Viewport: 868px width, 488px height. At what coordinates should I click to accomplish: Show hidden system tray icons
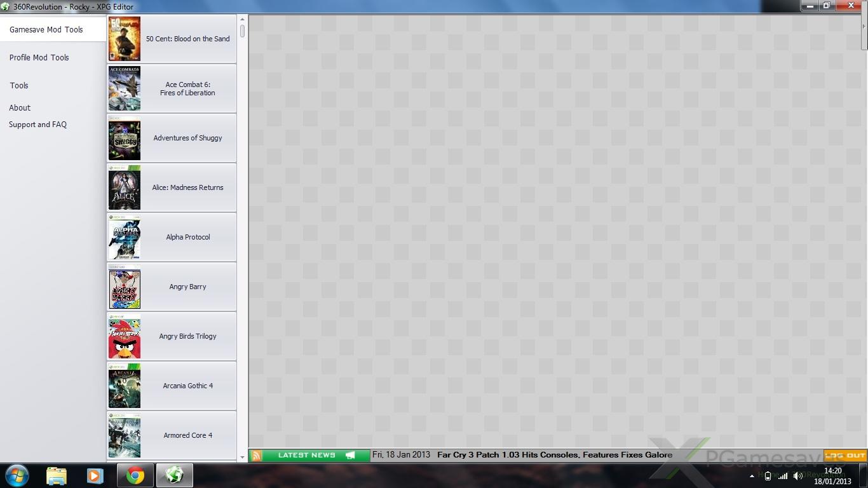point(752,476)
